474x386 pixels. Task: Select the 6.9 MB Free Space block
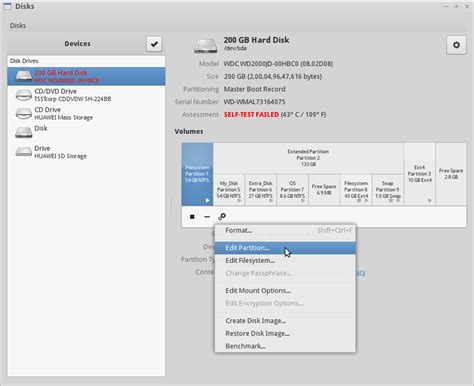324,190
